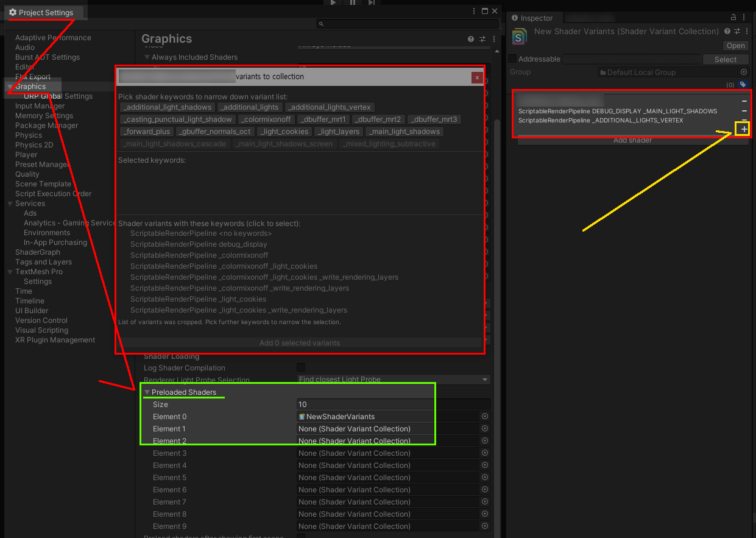Image resolution: width=756 pixels, height=538 pixels.
Task: Collapse the Preloaded Shaders foldout
Action: [147, 392]
